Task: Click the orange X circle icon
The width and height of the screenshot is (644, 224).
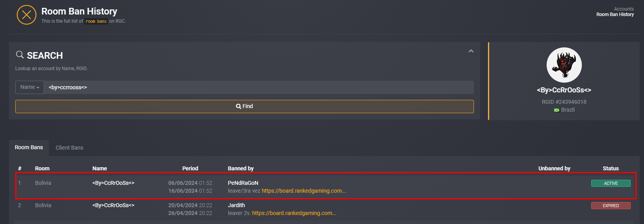Action: (27, 15)
